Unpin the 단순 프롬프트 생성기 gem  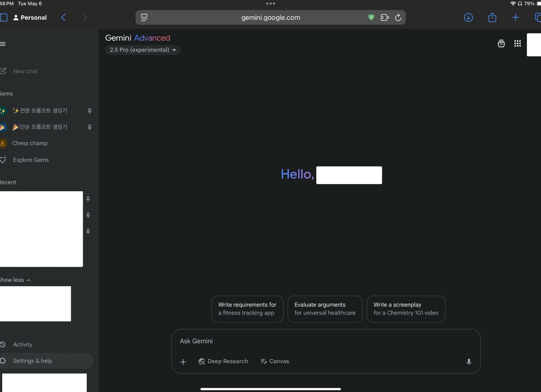[x=89, y=127]
